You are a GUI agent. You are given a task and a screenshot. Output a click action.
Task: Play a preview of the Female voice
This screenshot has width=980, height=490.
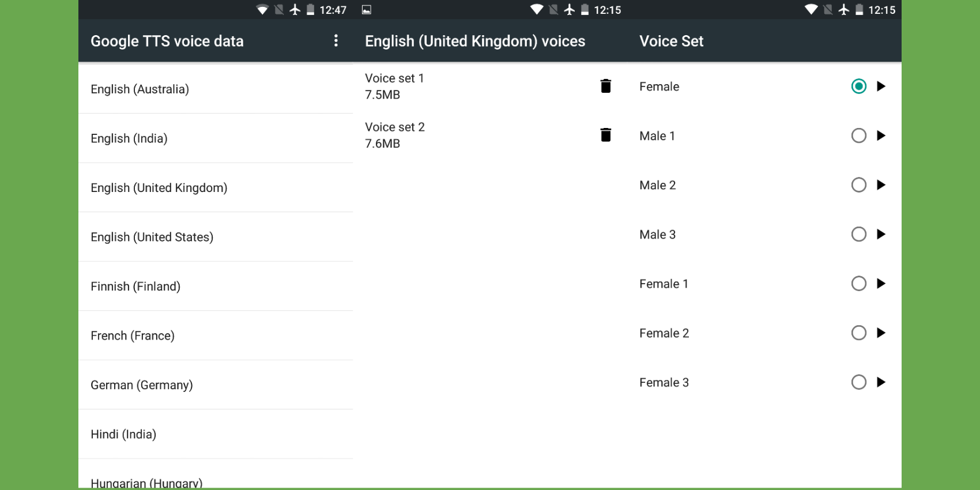881,86
